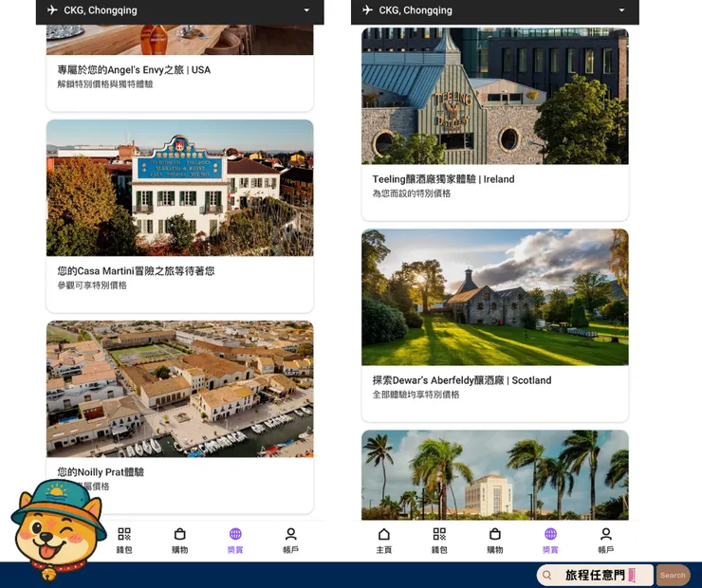Select Teeling釀酒廠獨家體驗 | Ireland title

pyautogui.click(x=443, y=179)
